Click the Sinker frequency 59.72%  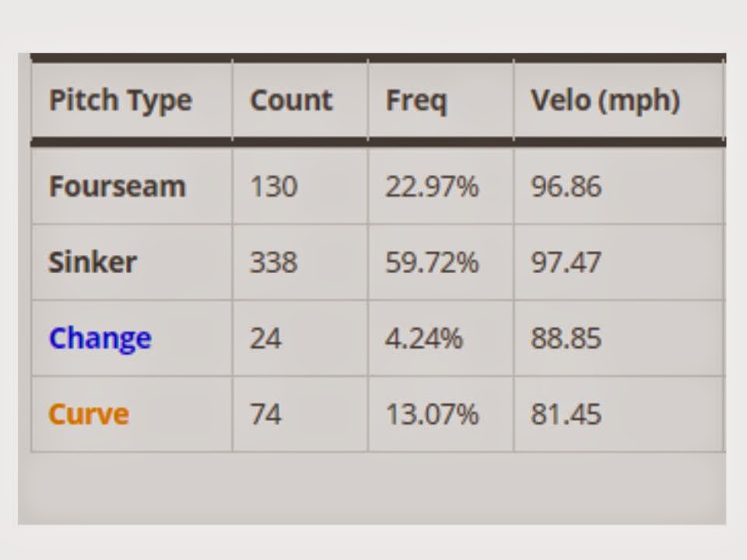(x=432, y=262)
